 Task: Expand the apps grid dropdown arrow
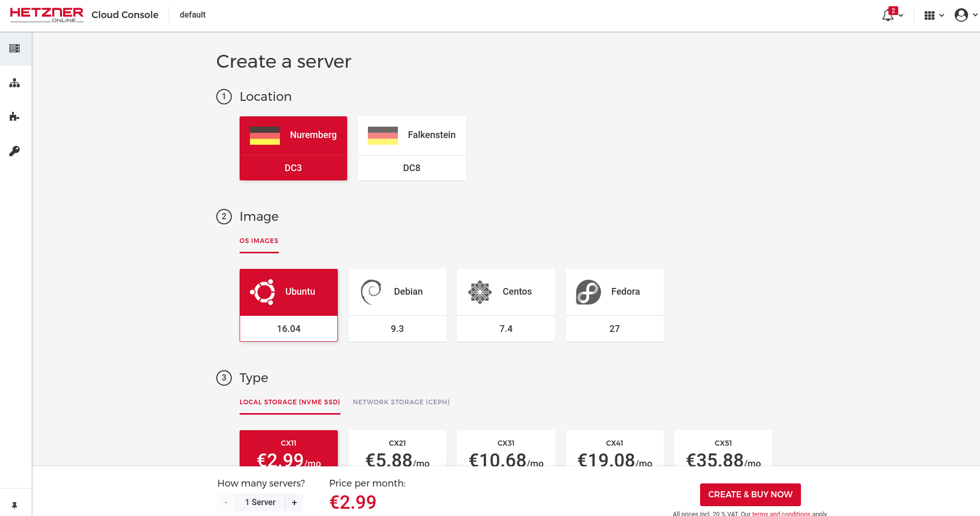point(942,16)
